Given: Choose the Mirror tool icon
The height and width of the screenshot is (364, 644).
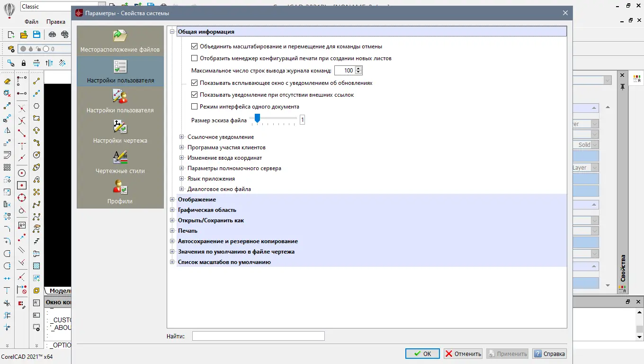Looking at the screenshot, I should [x=7, y=131].
